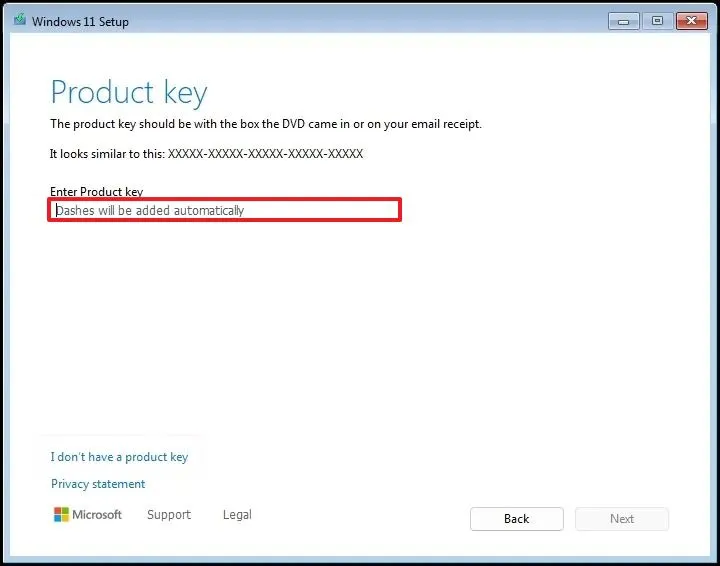Click the Microsoft four-square logo
The height and width of the screenshot is (566, 720).
[x=62, y=515]
